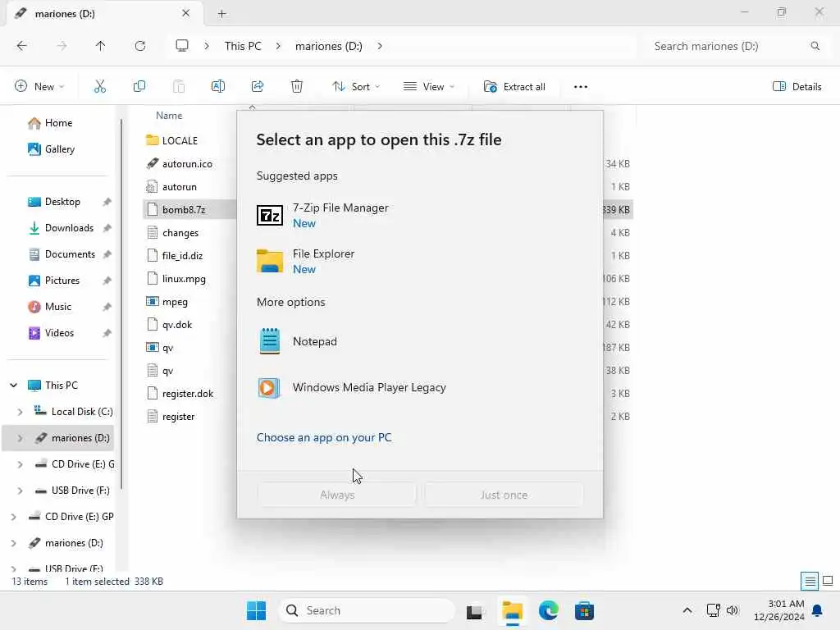Open the volume control in tray
This screenshot has width=840, height=630.
click(733, 610)
